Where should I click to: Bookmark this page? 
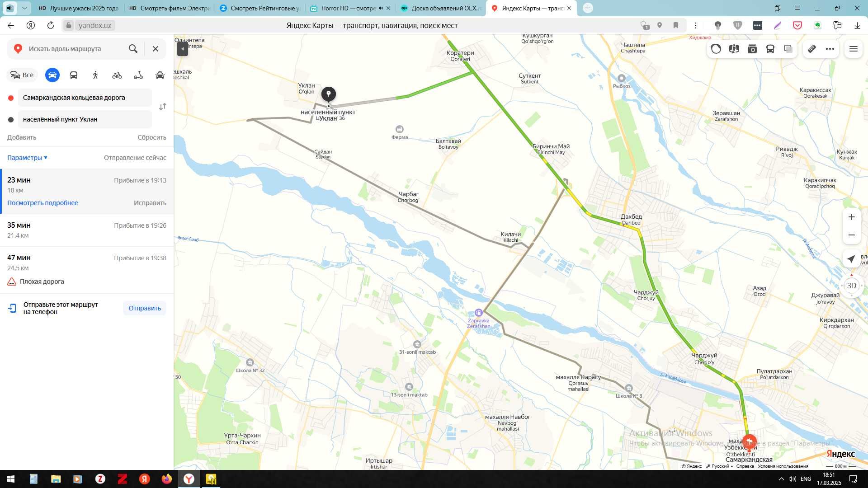pos(676,25)
